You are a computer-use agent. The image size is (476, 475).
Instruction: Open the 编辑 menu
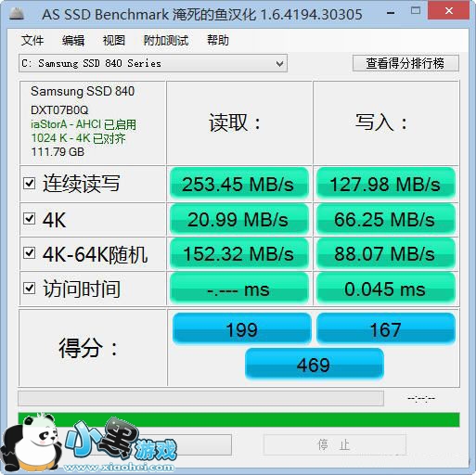(73, 40)
